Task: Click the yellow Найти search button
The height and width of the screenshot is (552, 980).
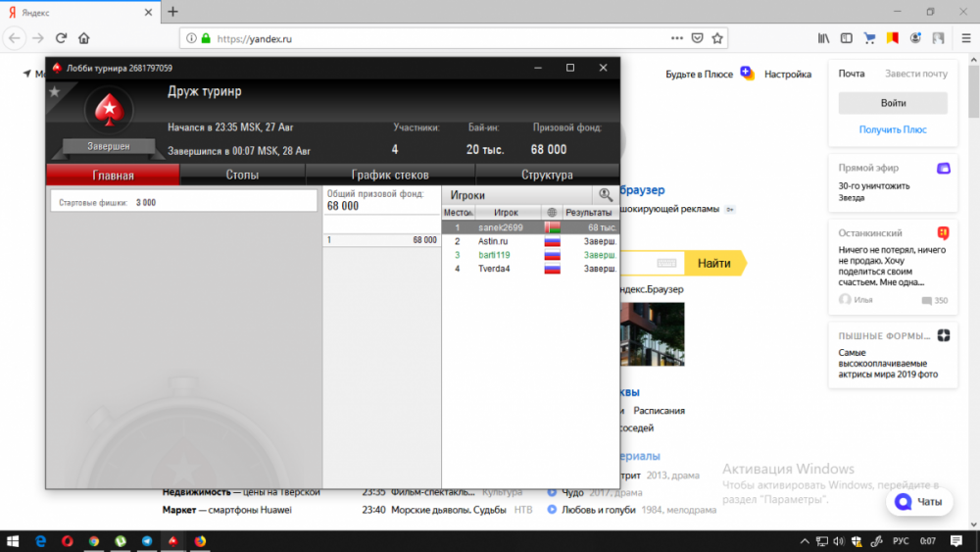Action: (x=714, y=263)
